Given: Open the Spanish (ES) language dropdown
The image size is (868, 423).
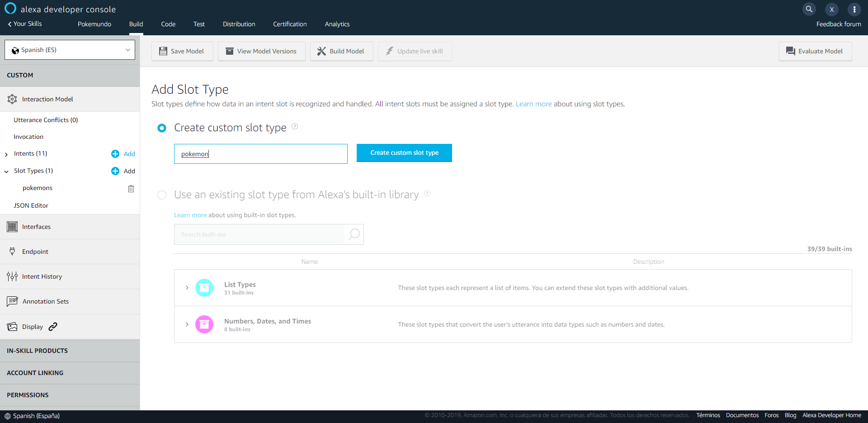Looking at the screenshot, I should [70, 50].
